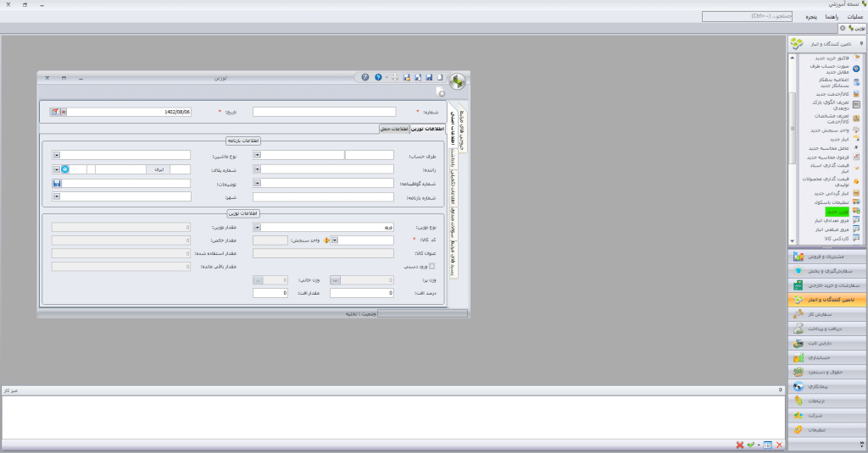Click the مقدار افت input field

coord(270,293)
